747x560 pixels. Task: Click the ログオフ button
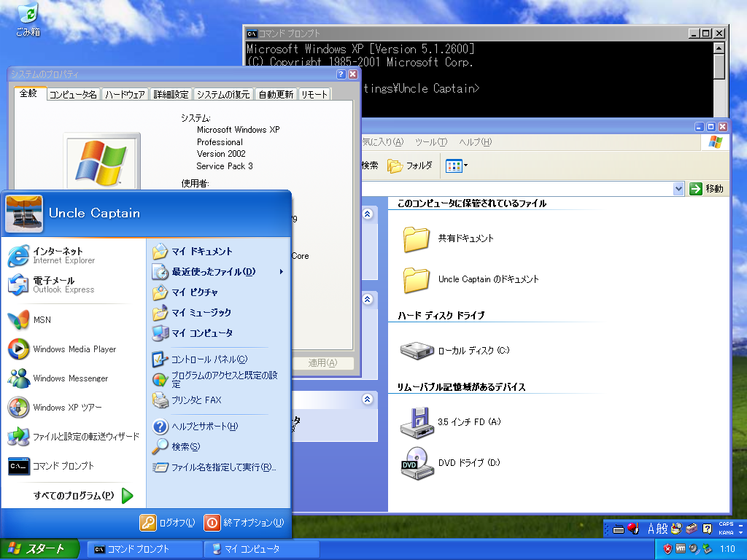tap(168, 522)
